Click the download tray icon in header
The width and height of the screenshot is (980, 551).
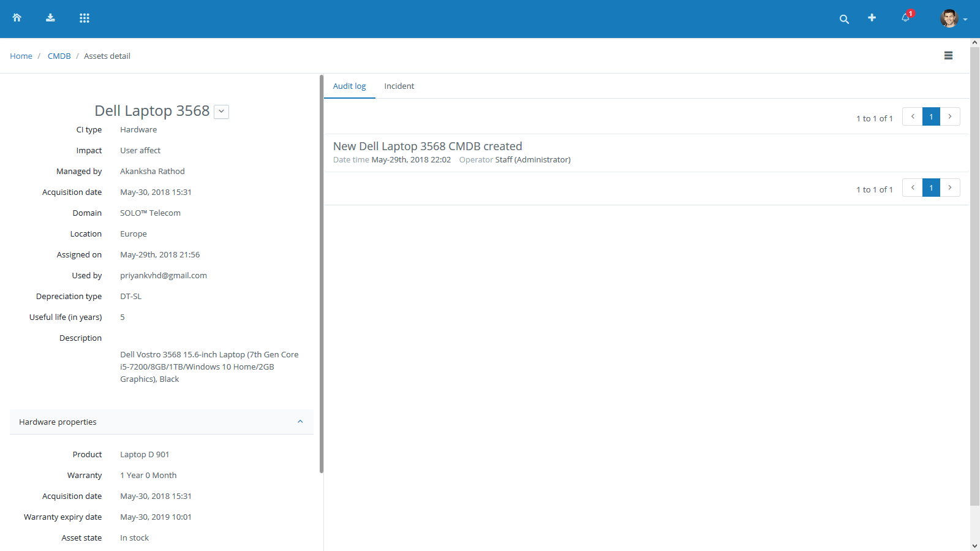(50, 18)
